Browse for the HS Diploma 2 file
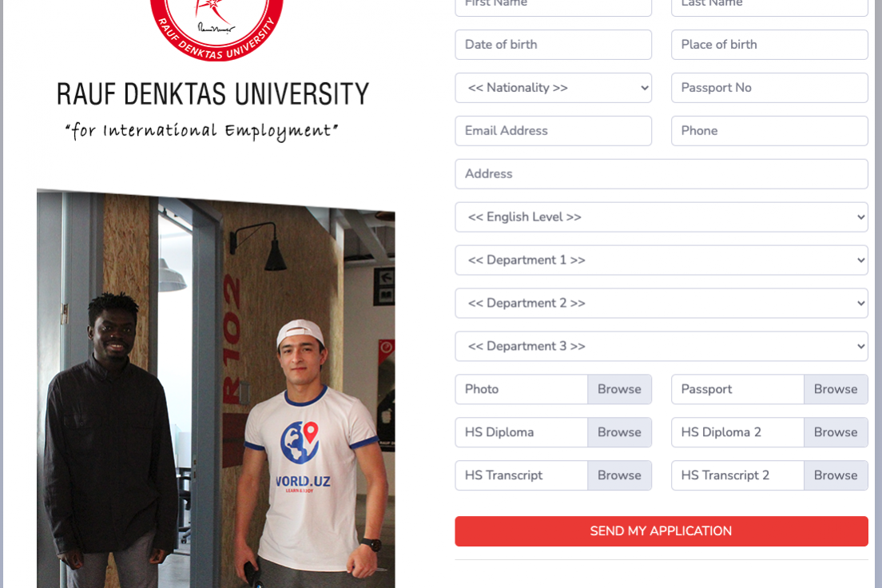Image resolution: width=882 pixels, height=588 pixels. click(836, 432)
